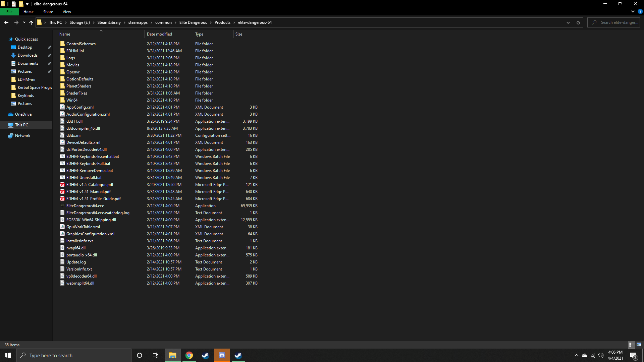This screenshot has height=362, width=644.
Task: Click common in address path
Action: (163, 22)
